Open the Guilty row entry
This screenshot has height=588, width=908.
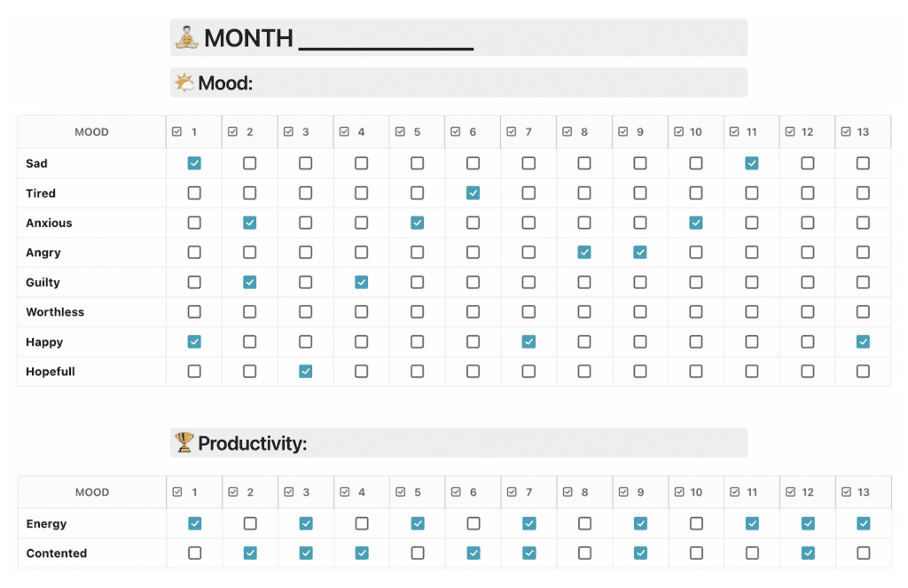(x=43, y=282)
